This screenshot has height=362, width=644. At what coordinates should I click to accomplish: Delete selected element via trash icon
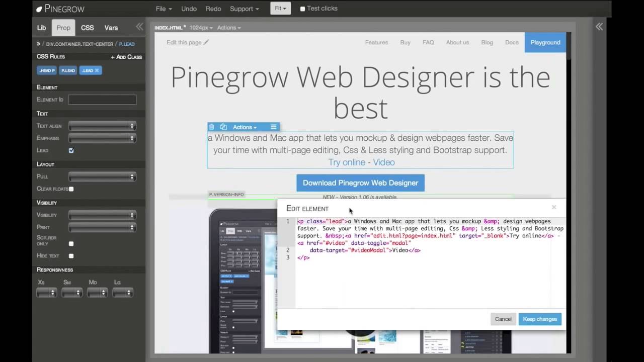pos(212,127)
